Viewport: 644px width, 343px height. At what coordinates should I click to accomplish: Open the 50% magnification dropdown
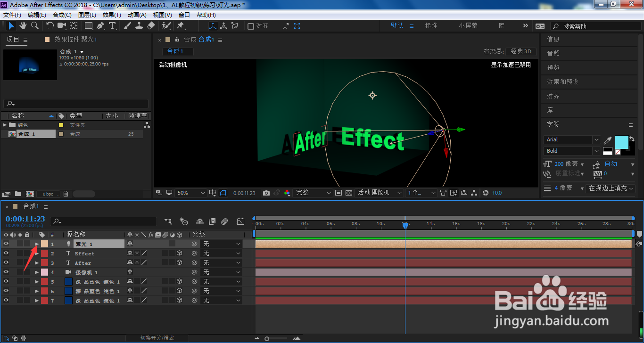click(191, 193)
